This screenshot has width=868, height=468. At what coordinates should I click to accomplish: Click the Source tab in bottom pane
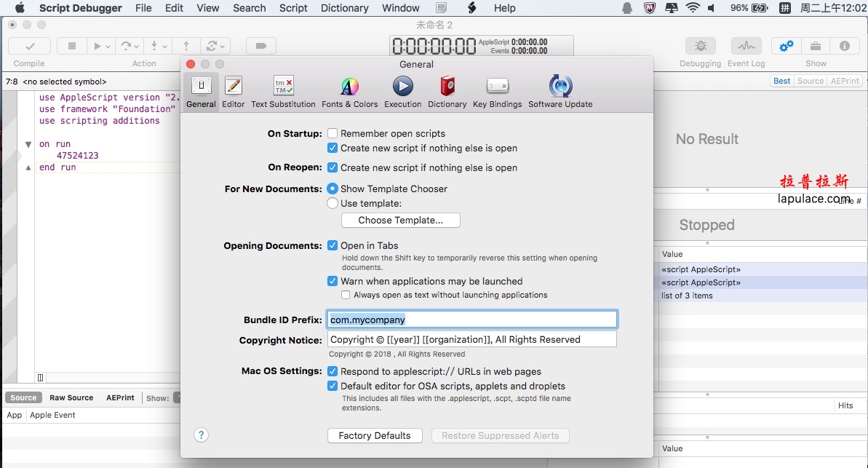23,397
